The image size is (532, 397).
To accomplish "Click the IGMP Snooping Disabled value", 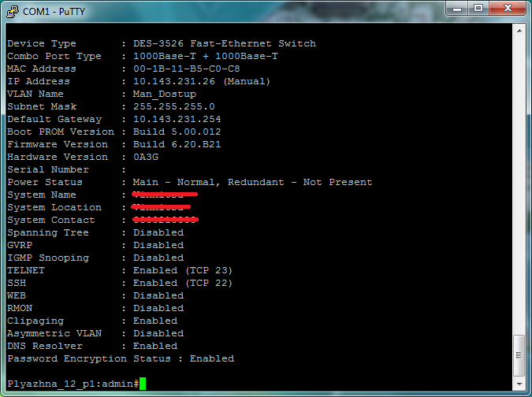I will [x=158, y=258].
